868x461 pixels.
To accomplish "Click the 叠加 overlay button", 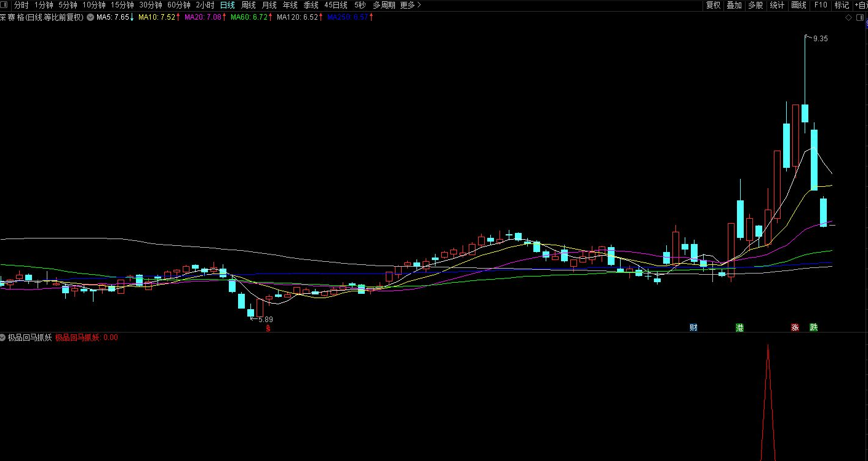I will [734, 5].
